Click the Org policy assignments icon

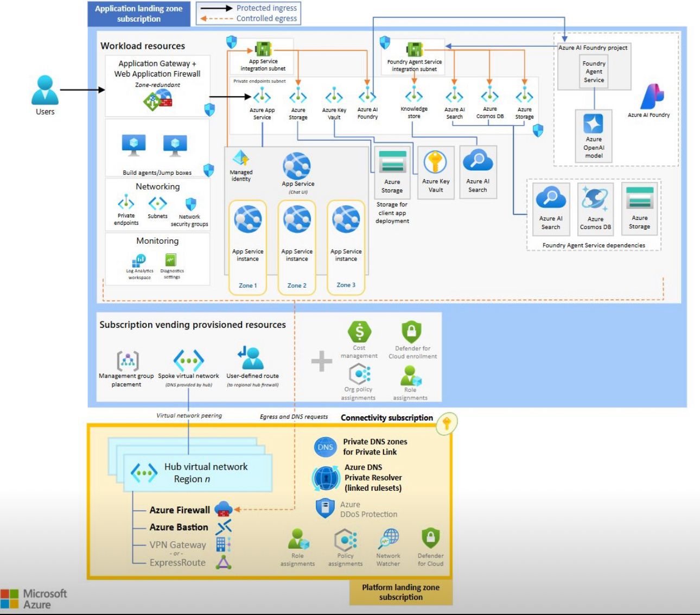pos(359,374)
